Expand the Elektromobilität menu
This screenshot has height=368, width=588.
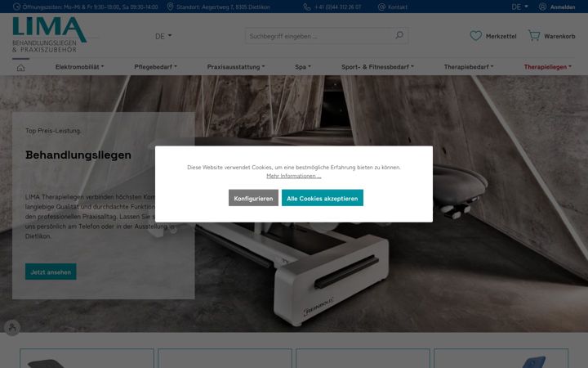79,67
